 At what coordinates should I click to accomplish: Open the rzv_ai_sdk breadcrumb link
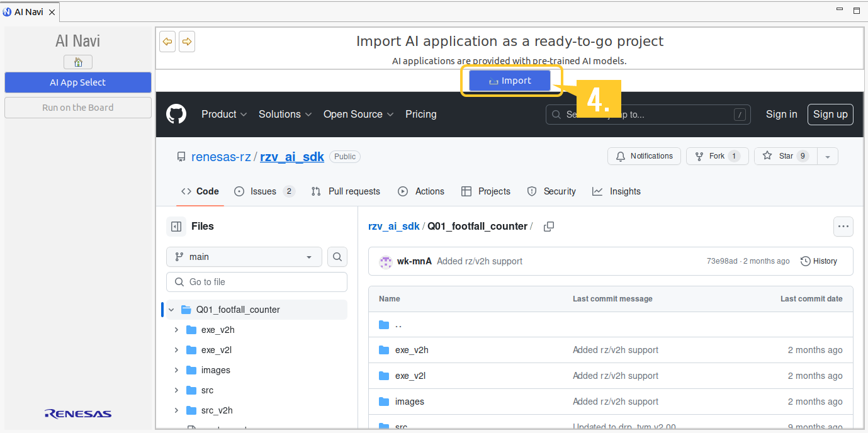click(x=393, y=227)
